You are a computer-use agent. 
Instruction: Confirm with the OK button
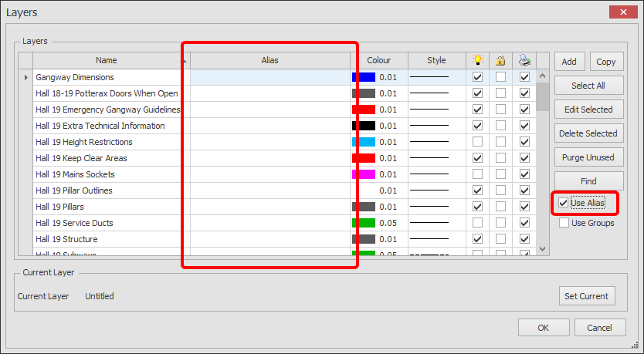coord(544,327)
